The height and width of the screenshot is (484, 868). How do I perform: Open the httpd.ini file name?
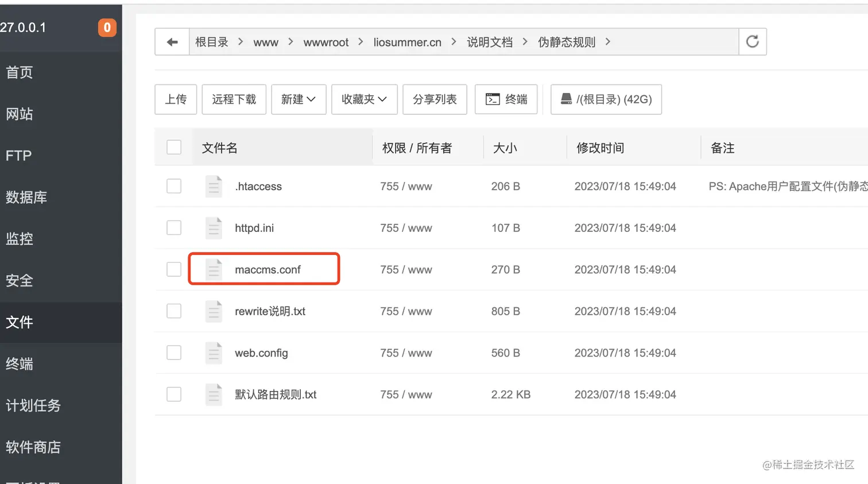click(254, 228)
